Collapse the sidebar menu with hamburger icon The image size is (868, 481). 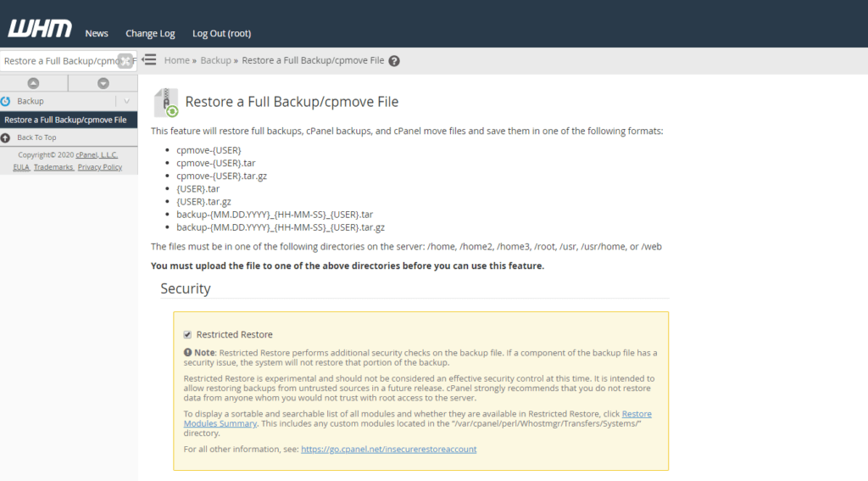click(x=149, y=60)
